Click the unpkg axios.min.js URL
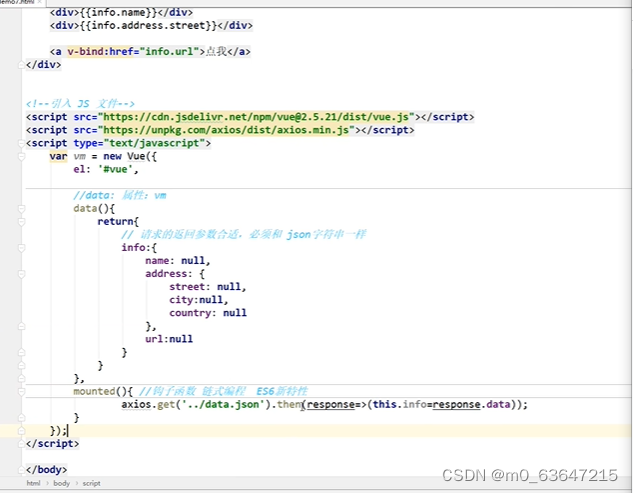This screenshot has height=493, width=633. point(226,130)
